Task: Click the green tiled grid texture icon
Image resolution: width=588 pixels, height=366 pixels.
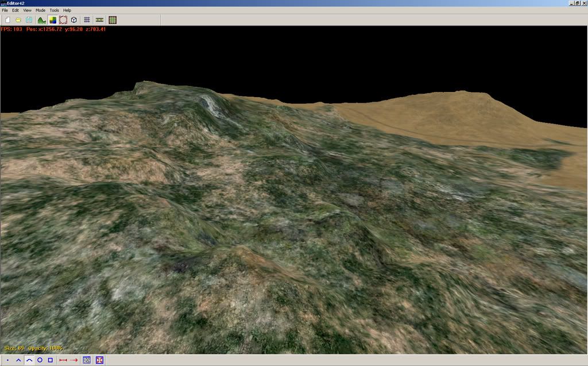Action: click(113, 20)
